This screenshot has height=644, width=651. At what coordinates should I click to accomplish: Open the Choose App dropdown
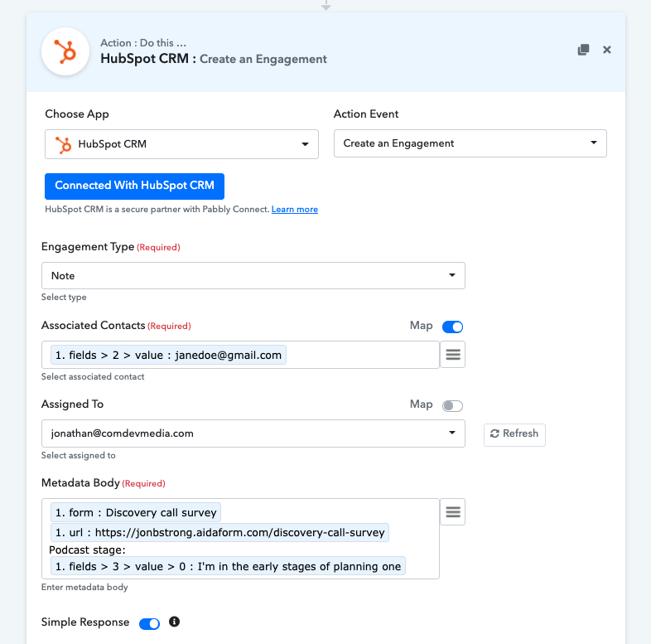pos(181,144)
